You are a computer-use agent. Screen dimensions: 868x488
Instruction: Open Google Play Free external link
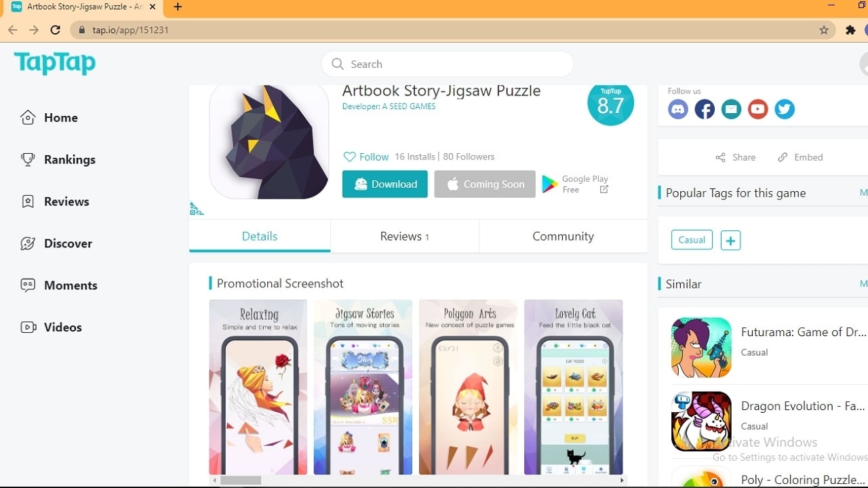tap(575, 184)
